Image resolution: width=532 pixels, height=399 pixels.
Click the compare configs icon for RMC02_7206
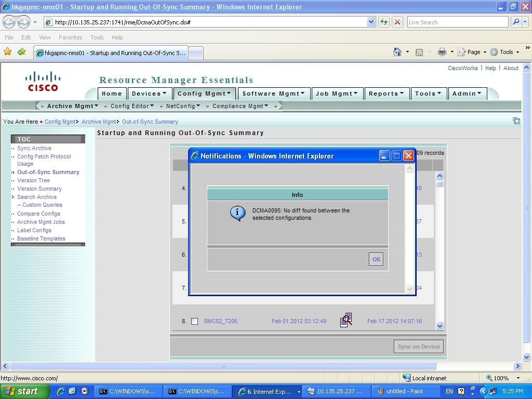point(346,320)
